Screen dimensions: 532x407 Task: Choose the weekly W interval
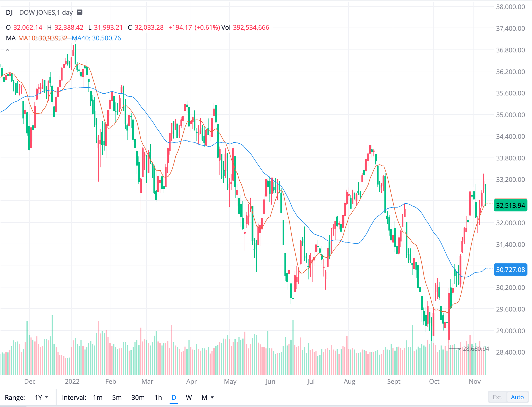(189, 397)
